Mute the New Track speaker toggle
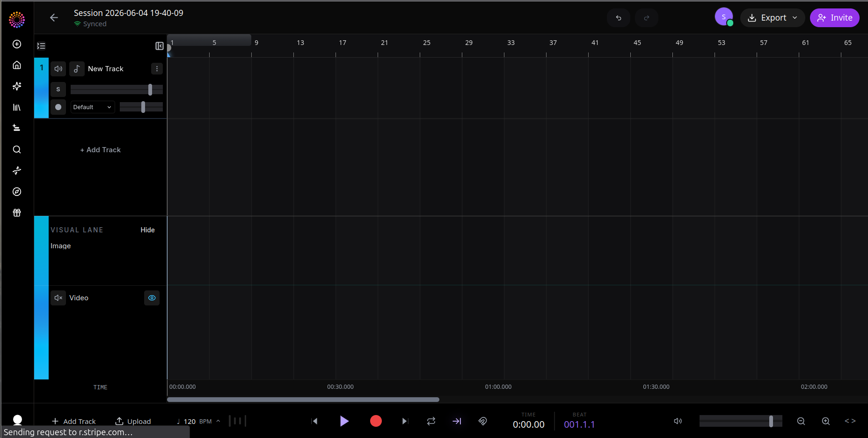 [x=58, y=69]
